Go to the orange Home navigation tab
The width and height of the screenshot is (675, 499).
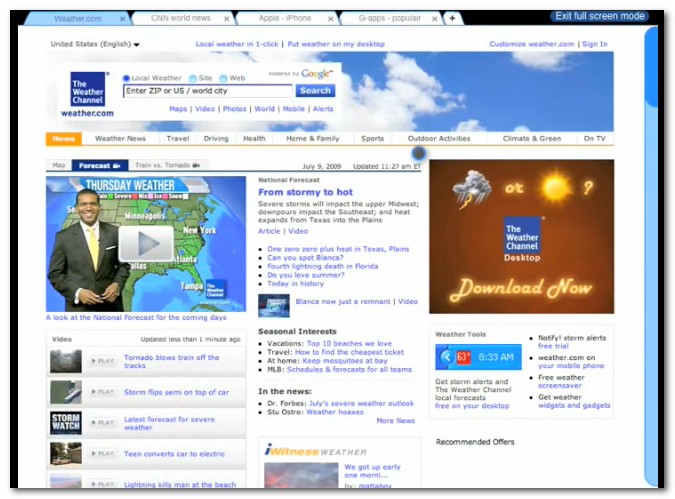(64, 139)
